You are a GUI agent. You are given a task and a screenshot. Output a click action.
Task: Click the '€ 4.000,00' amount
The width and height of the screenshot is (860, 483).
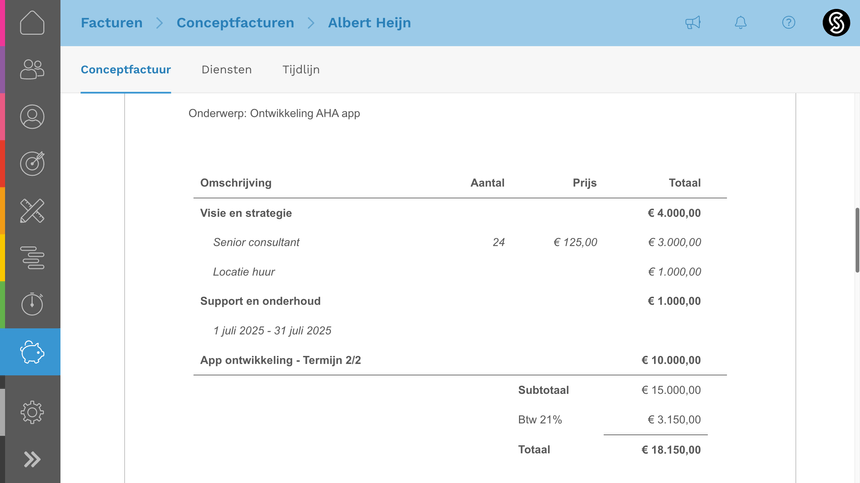(674, 213)
